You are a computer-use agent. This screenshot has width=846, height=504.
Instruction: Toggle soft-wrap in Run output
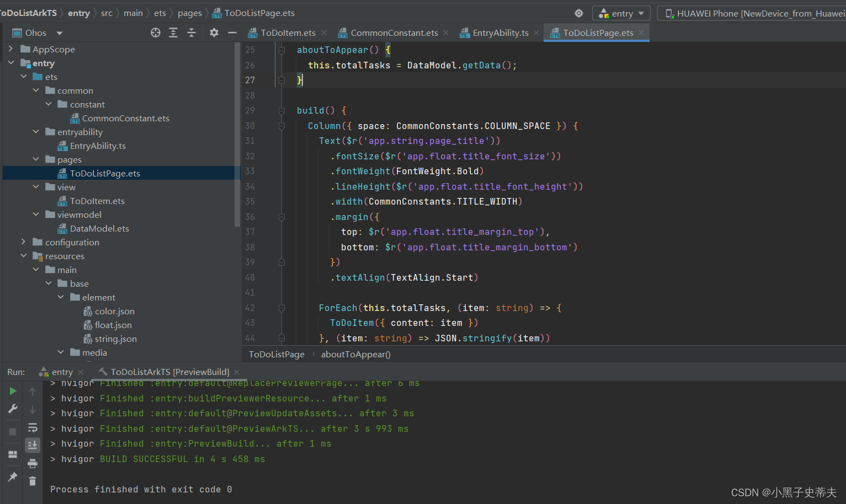point(33,427)
